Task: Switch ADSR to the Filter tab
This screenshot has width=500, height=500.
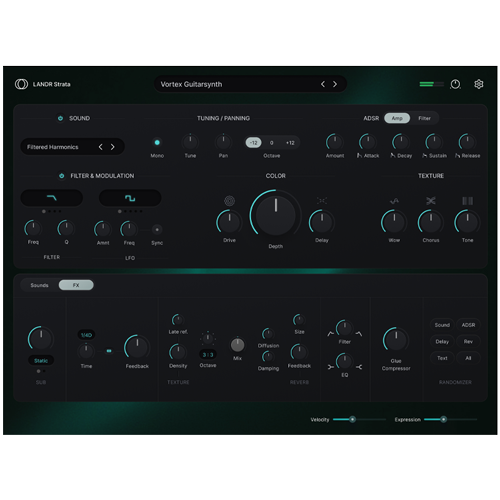Action: (424, 118)
